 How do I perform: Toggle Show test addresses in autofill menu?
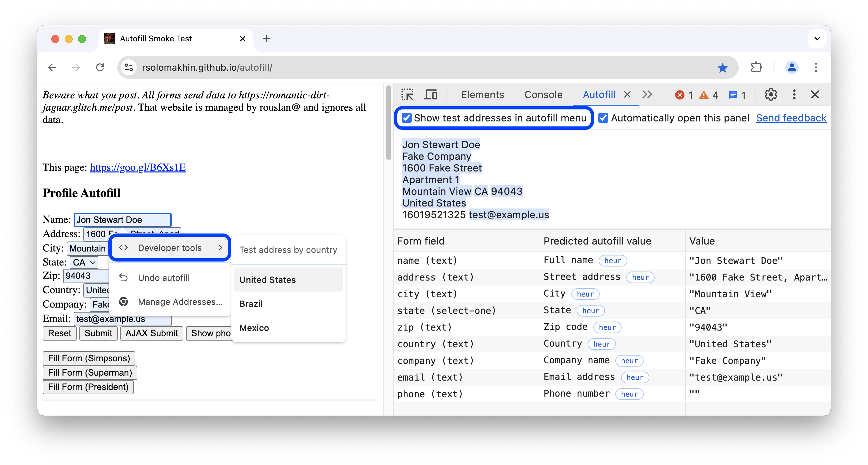pyautogui.click(x=406, y=118)
